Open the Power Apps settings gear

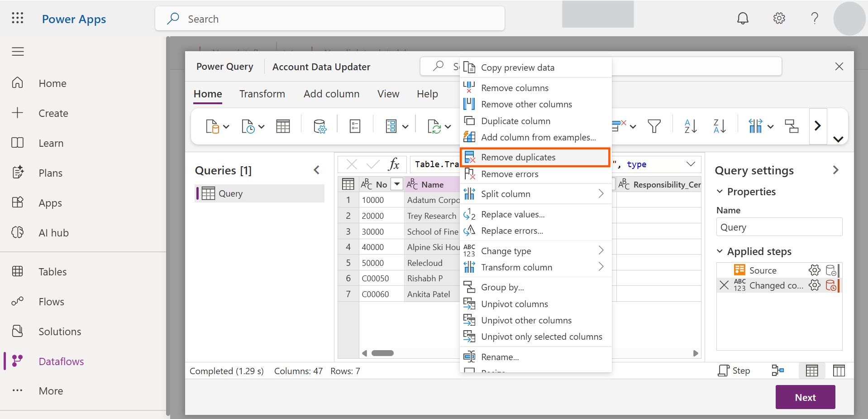tap(779, 19)
